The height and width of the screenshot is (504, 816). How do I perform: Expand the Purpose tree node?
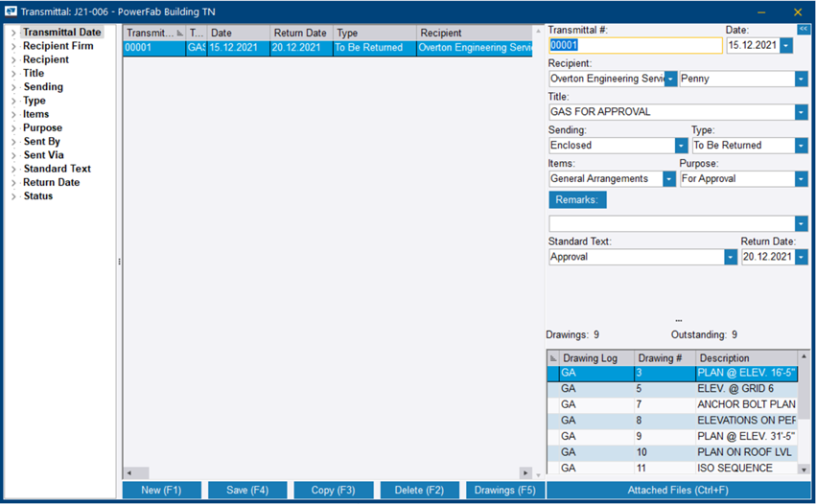coord(13,127)
